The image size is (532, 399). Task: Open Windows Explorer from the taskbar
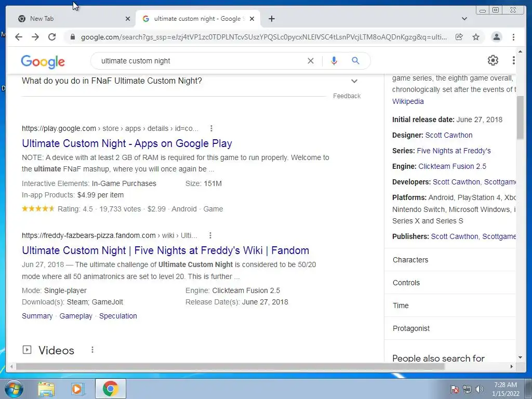tap(46, 389)
